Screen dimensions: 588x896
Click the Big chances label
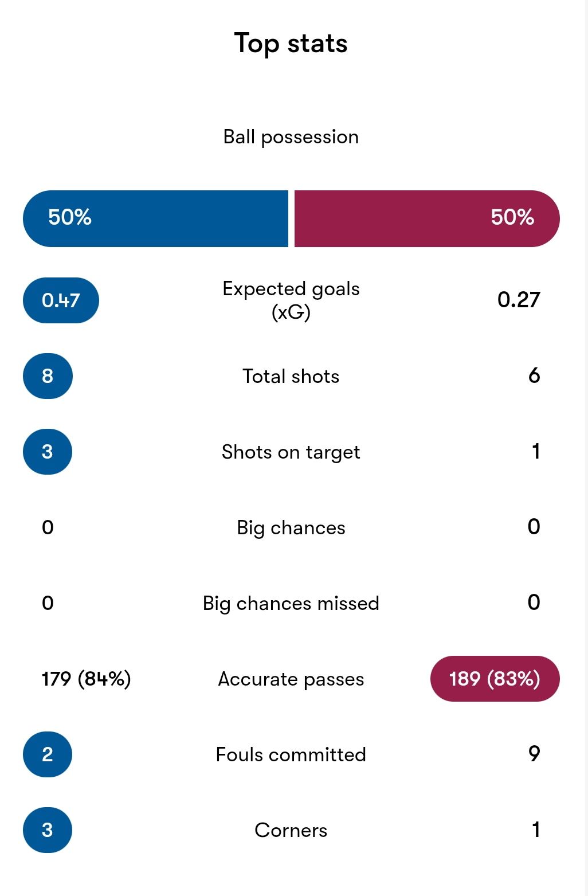click(291, 528)
